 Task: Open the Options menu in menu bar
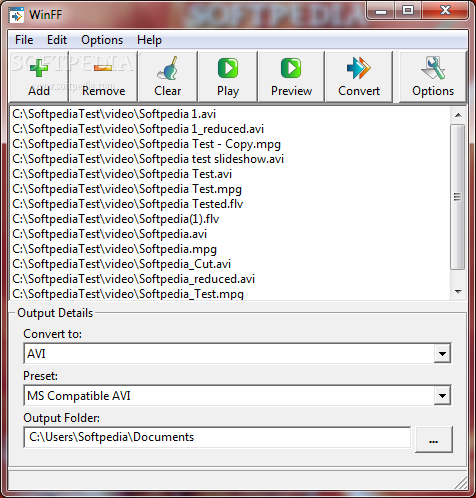102,40
